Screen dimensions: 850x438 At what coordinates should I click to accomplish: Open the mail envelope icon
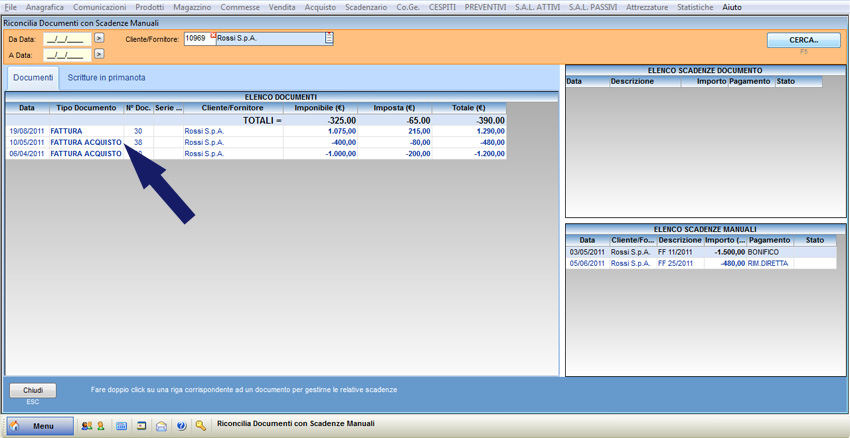coord(161,426)
